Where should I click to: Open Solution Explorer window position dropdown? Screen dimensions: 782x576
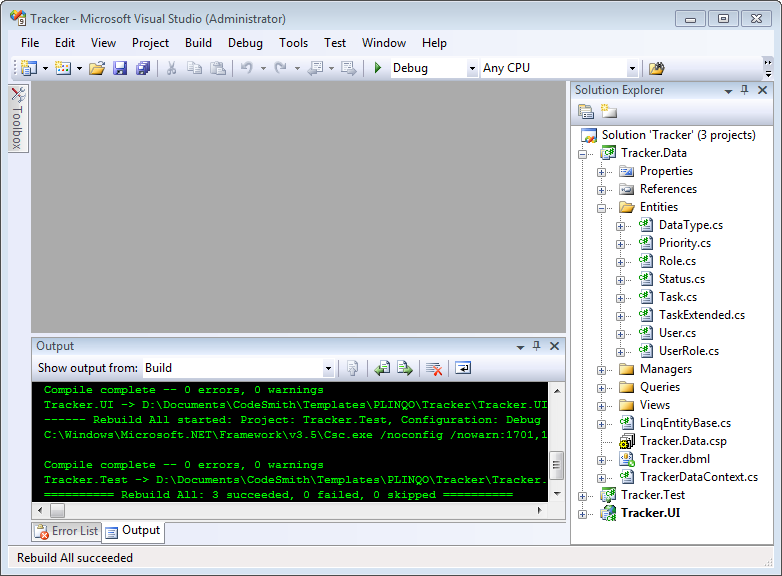tap(728, 91)
